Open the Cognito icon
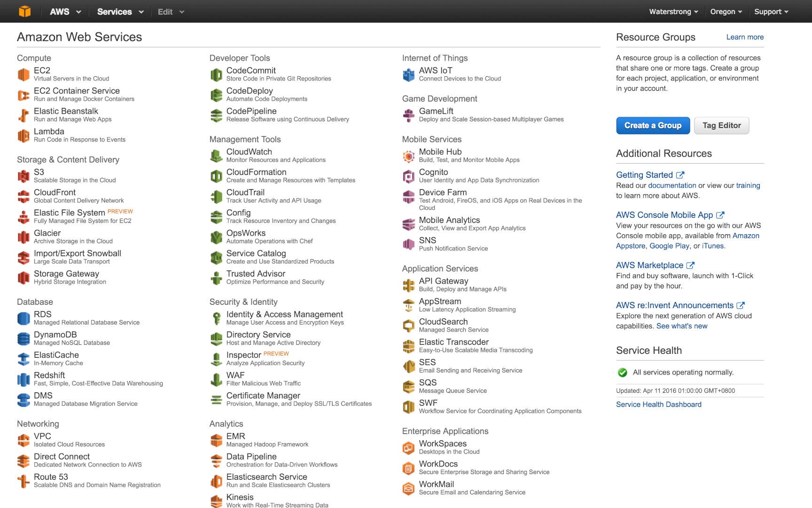This screenshot has width=812, height=508. coord(409,176)
